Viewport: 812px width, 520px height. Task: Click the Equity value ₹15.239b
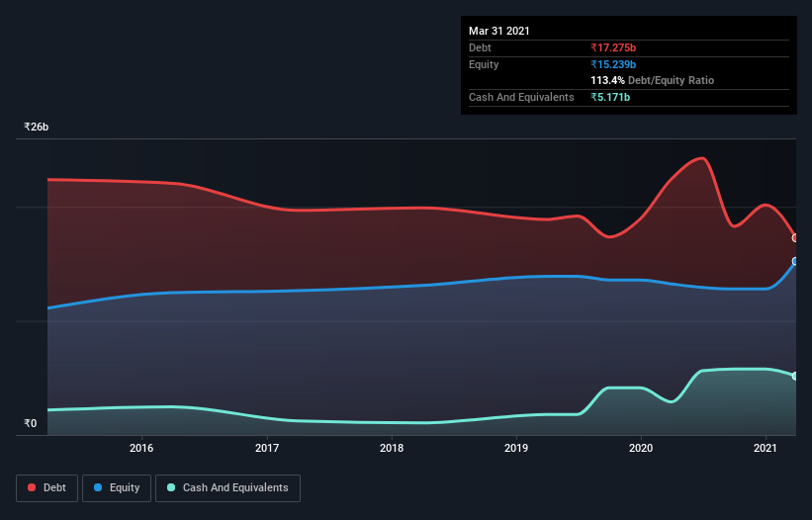click(613, 64)
